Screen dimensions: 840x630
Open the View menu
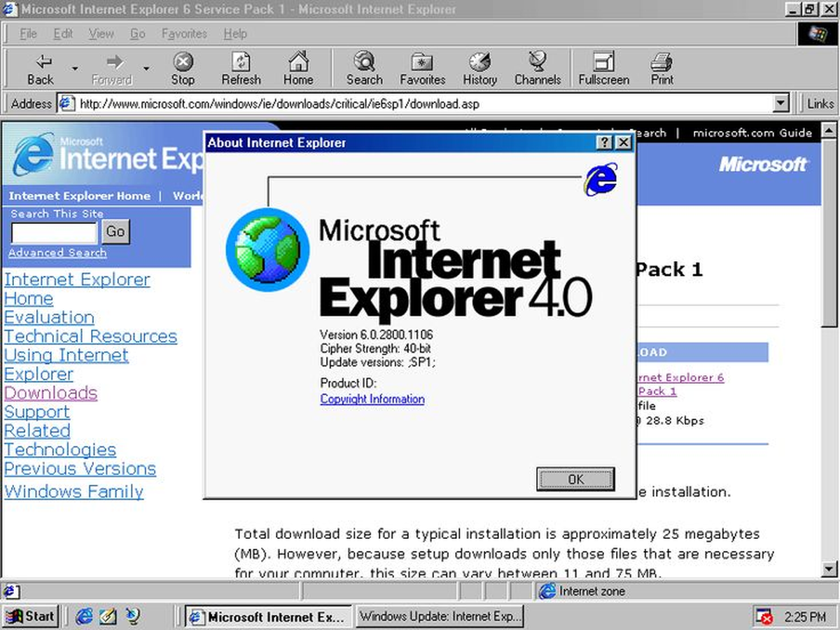(x=101, y=34)
